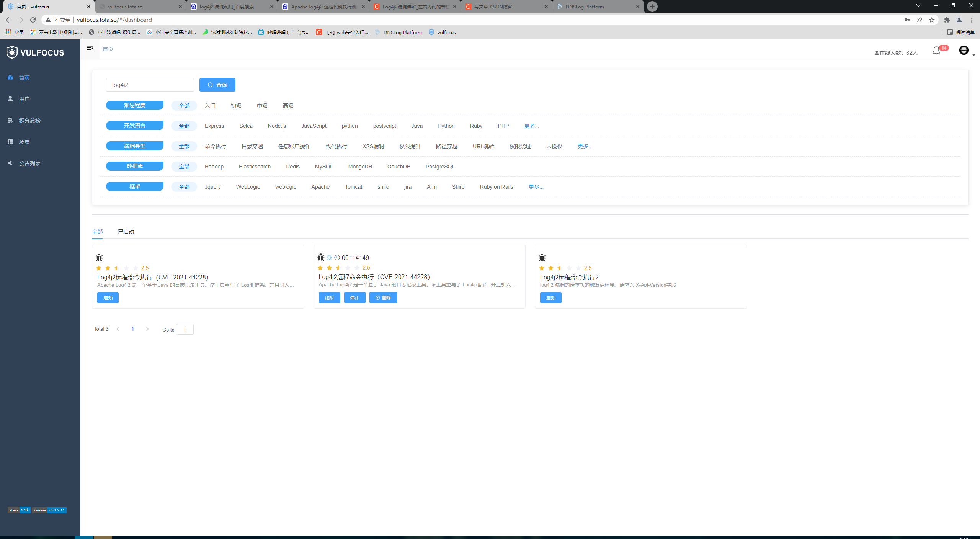Viewport: 980px width, 539px height.
Task: Click the VULFOCUS logo
Action: click(x=35, y=52)
